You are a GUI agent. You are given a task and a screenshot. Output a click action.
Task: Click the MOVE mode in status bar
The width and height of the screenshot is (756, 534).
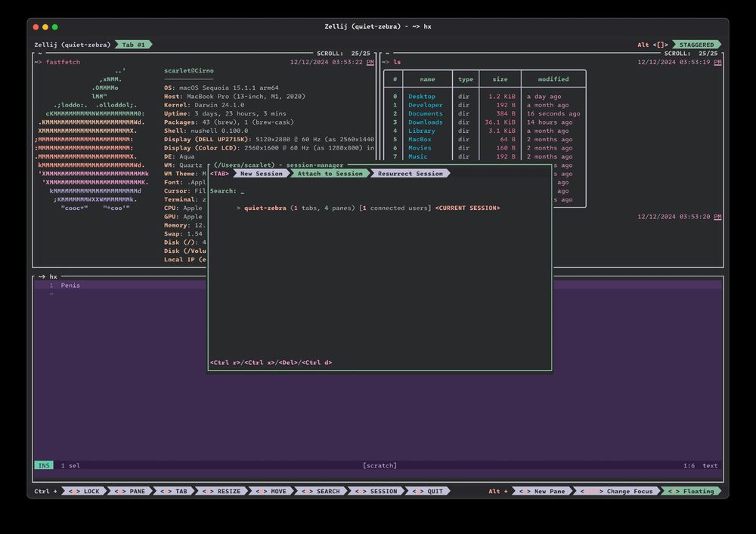pos(271,491)
